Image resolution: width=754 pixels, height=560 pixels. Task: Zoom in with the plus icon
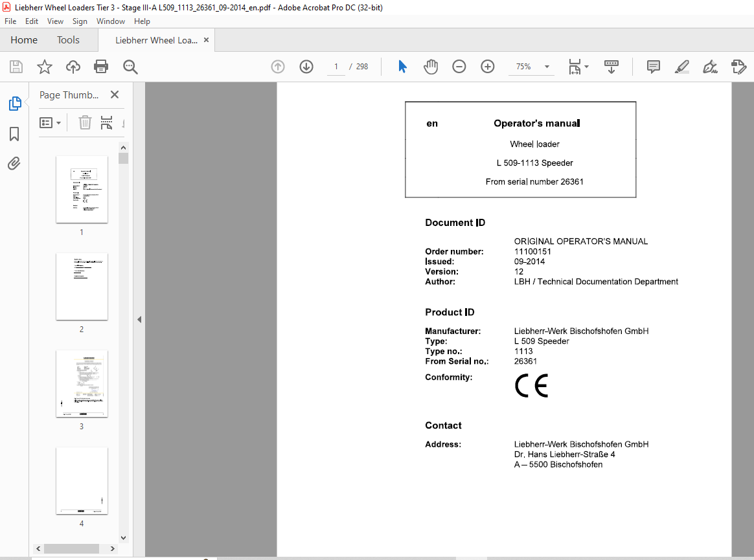(488, 66)
